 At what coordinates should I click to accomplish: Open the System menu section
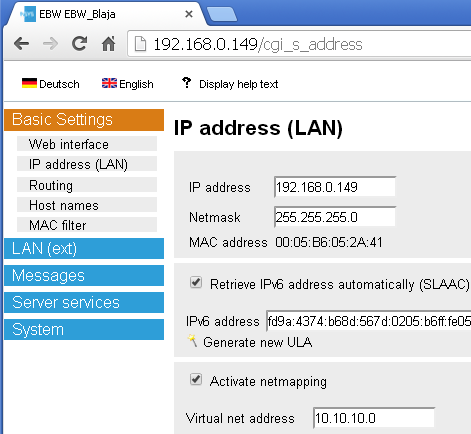[84, 329]
